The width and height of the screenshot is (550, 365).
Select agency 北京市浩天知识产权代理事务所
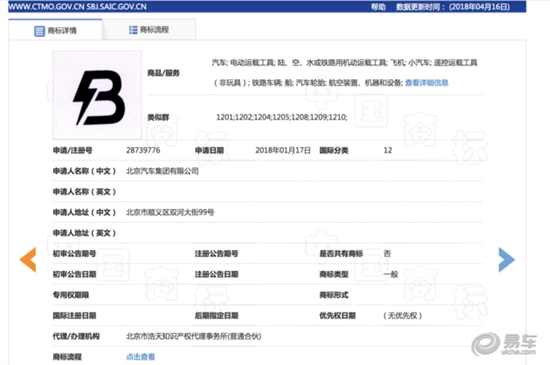pyautogui.click(x=194, y=336)
